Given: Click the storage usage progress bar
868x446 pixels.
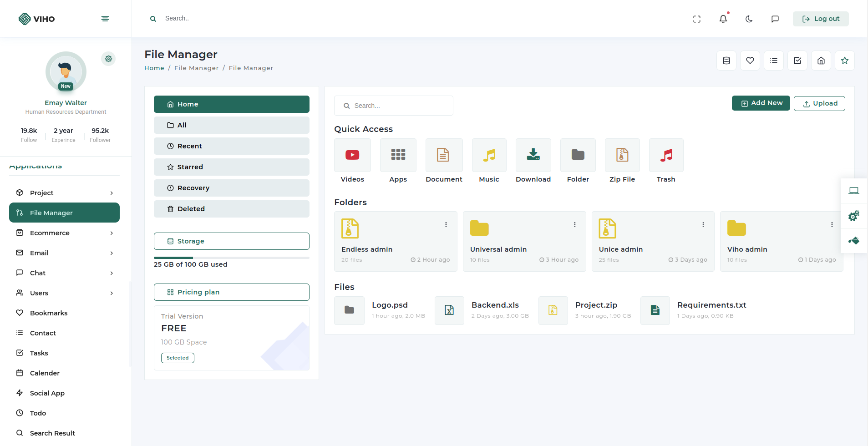Looking at the screenshot, I should tap(231, 258).
